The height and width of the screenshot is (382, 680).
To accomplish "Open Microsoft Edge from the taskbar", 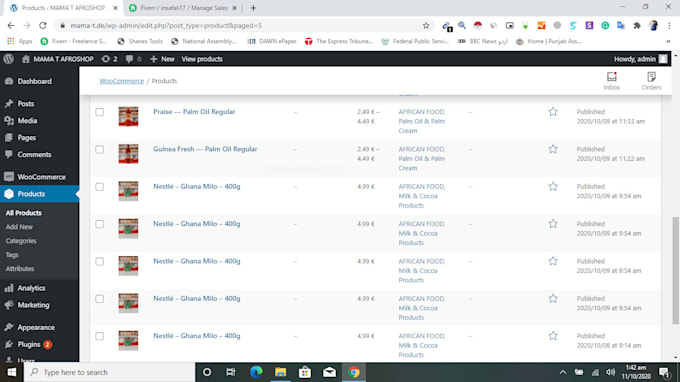I will [256, 372].
